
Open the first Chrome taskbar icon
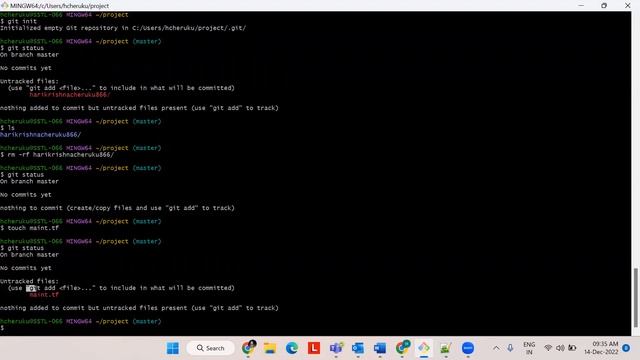click(248, 348)
